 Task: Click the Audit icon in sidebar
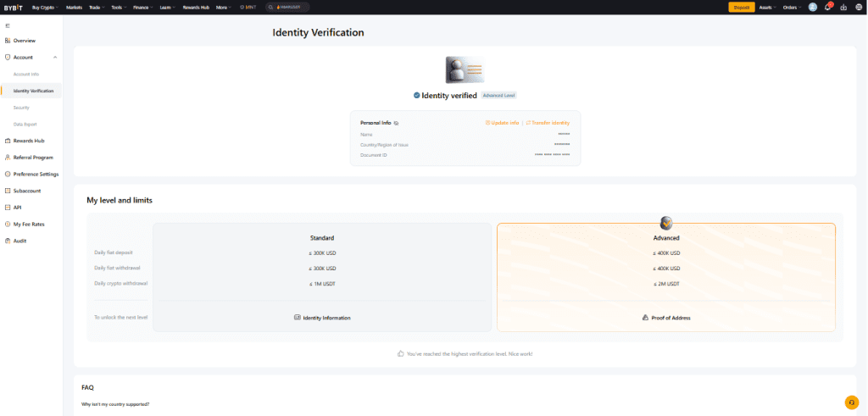[7, 241]
